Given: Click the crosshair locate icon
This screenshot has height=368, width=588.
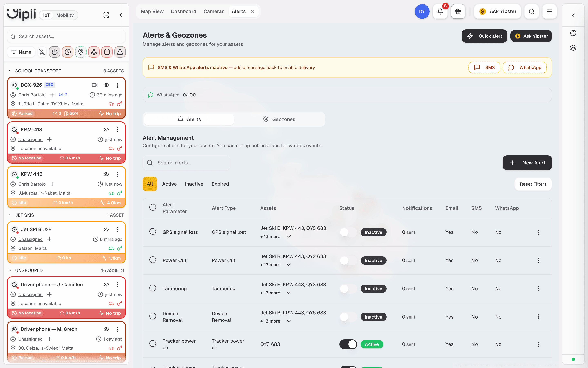Looking at the screenshot, I should tap(574, 33).
